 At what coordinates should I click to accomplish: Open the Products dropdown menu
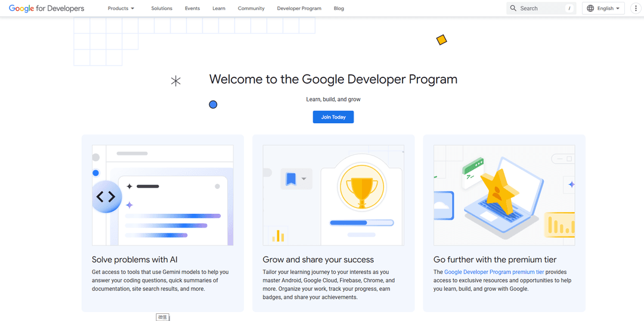click(121, 8)
